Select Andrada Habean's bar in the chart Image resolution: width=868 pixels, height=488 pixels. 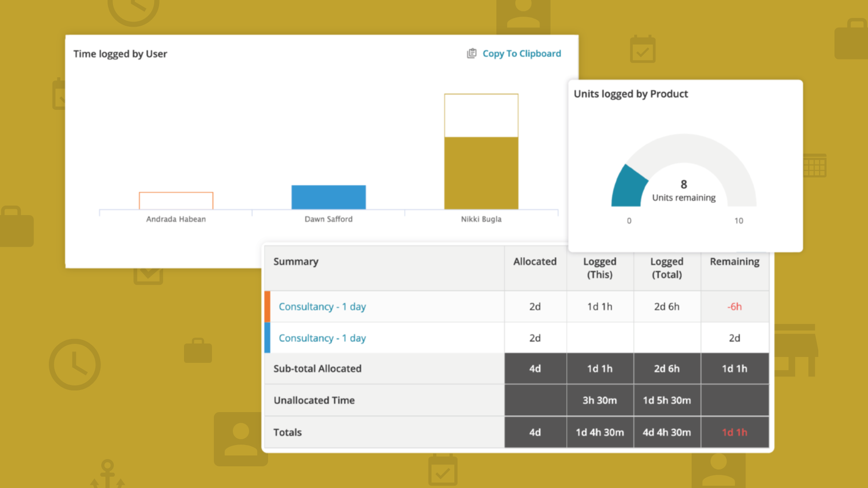(176, 200)
